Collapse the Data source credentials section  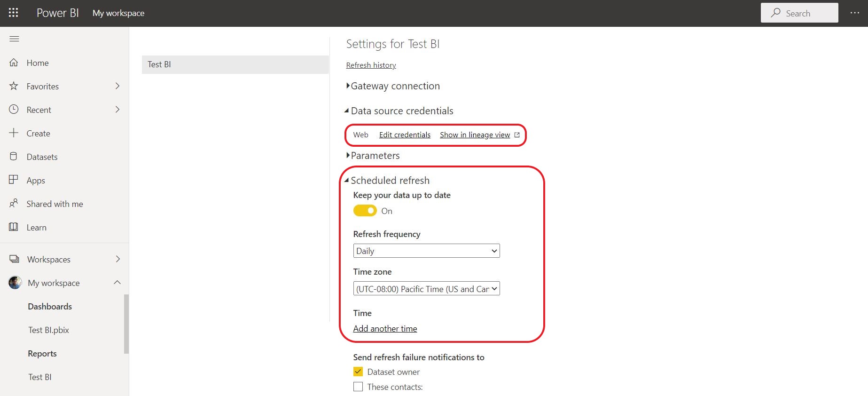click(x=347, y=111)
